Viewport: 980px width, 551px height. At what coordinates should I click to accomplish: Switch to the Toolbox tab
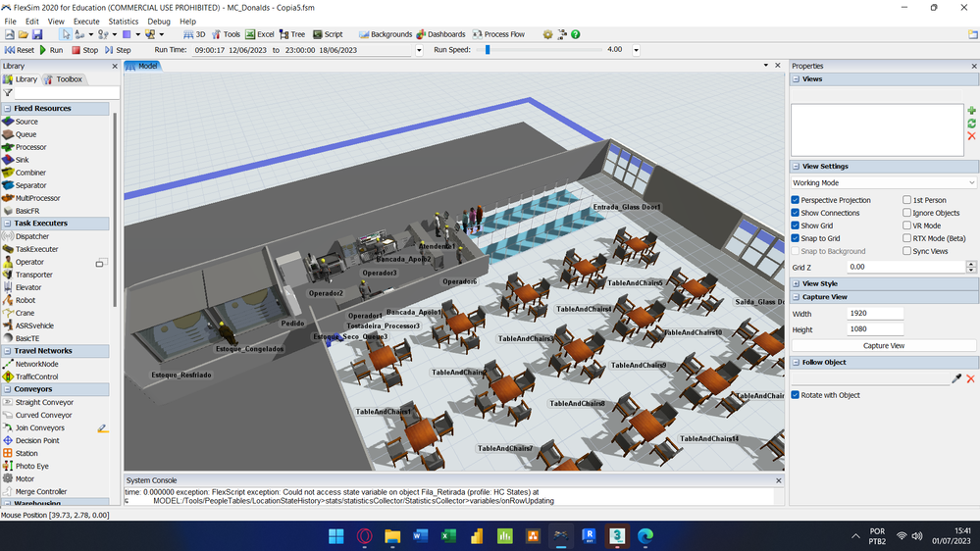pos(63,79)
